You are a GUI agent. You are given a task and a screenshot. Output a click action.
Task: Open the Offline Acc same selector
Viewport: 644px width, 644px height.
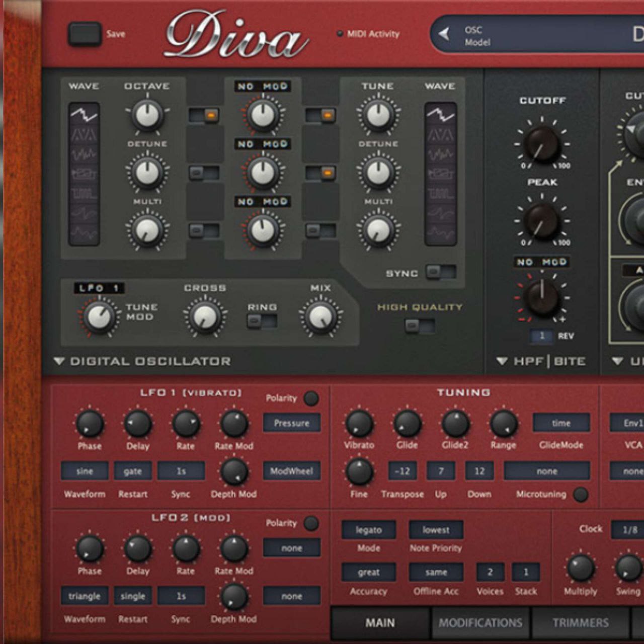tap(436, 573)
